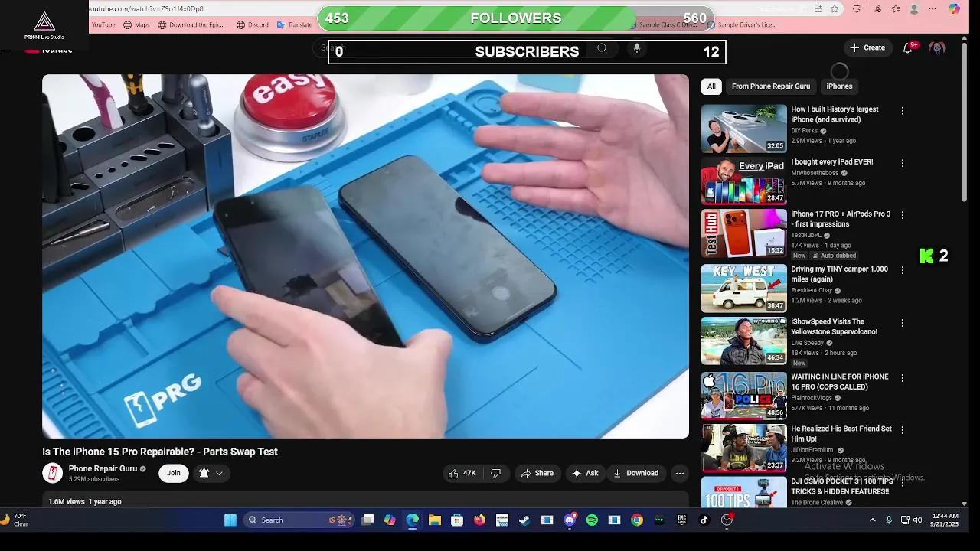Open menu for IShowSpeed Yellowstone video

point(902,323)
